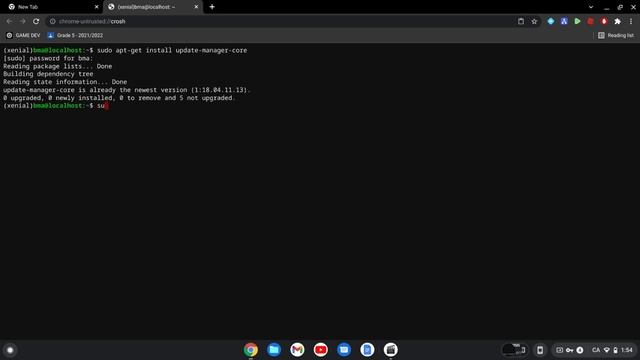Click the 'Reading package lists... Done' line
This screenshot has width=640, height=360.
tap(58, 66)
